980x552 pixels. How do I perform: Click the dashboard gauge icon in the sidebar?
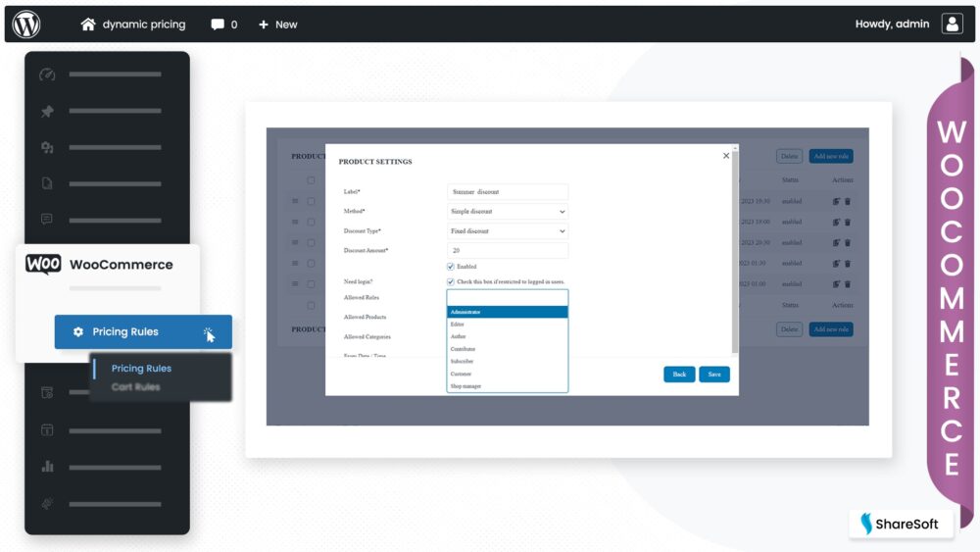point(47,75)
